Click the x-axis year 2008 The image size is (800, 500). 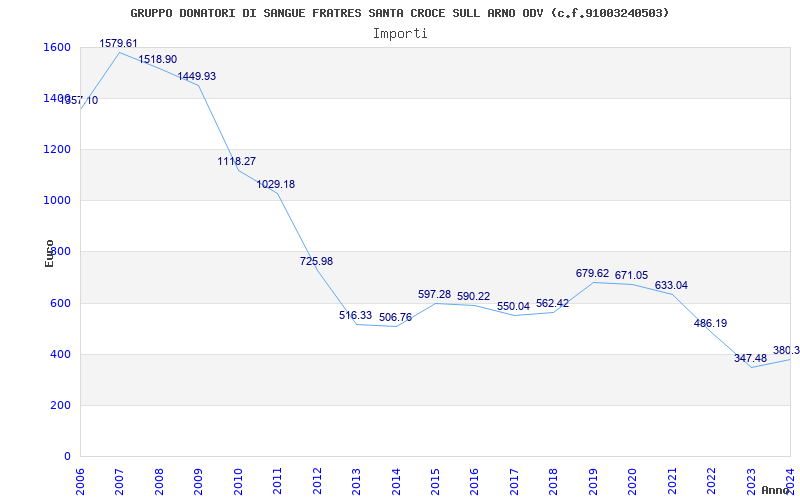pos(159,482)
